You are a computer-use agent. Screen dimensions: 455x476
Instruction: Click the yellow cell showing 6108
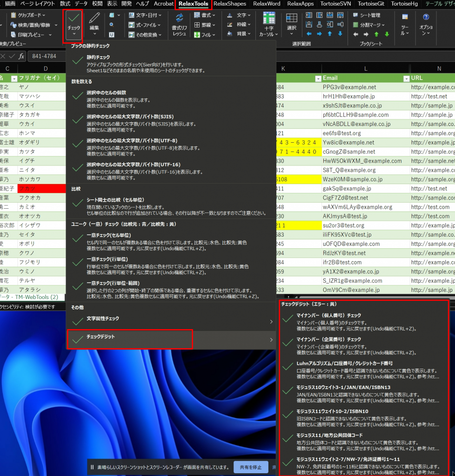click(299, 179)
